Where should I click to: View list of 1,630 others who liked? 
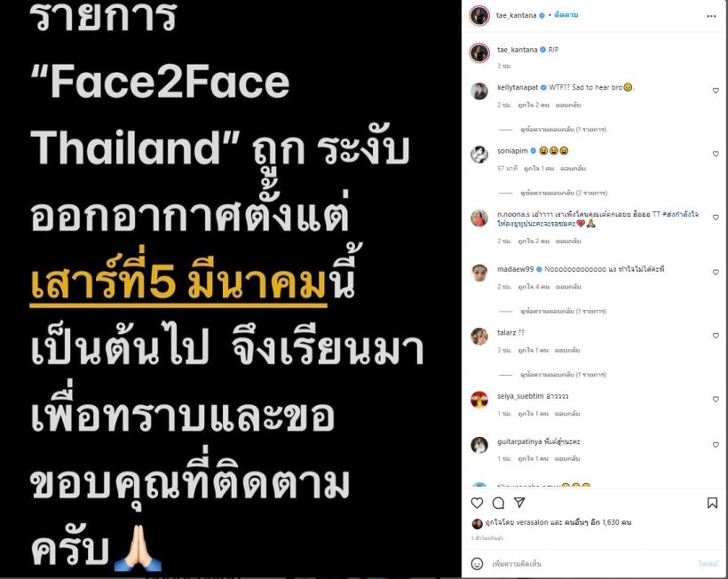597,522
